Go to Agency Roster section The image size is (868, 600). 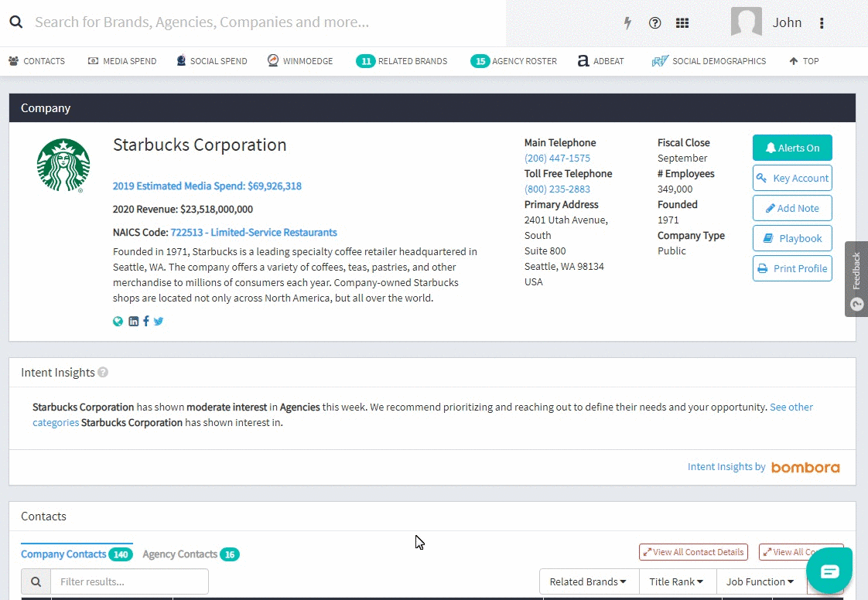(x=514, y=61)
